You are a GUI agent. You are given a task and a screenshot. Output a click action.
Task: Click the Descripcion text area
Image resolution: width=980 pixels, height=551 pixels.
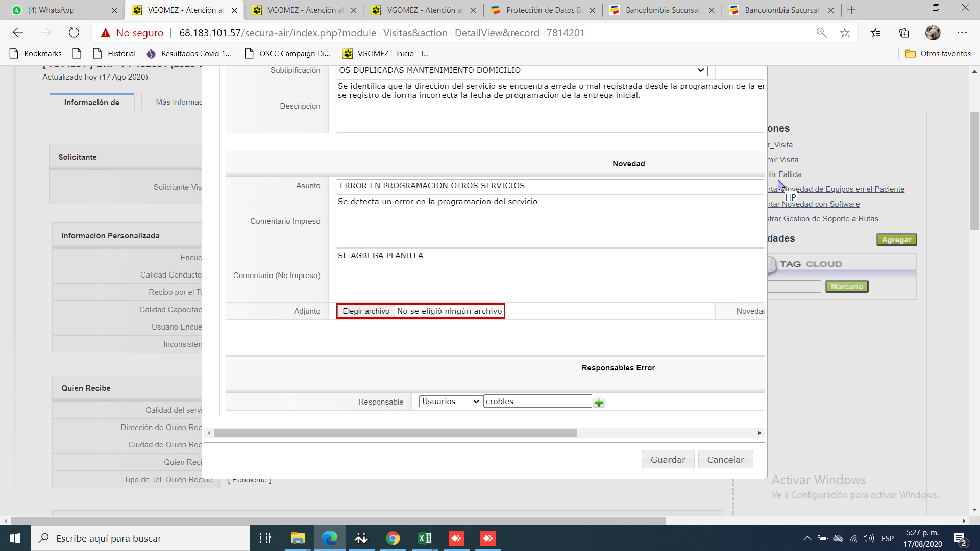[x=550, y=106]
